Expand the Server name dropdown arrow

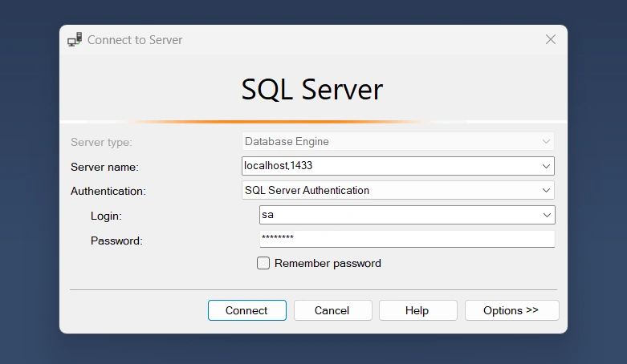pyautogui.click(x=546, y=166)
